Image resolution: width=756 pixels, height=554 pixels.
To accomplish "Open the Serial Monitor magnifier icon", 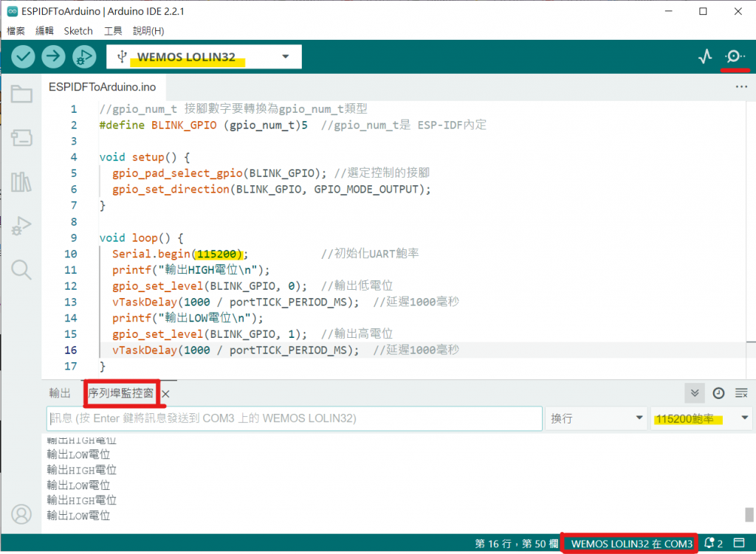I will (x=735, y=57).
